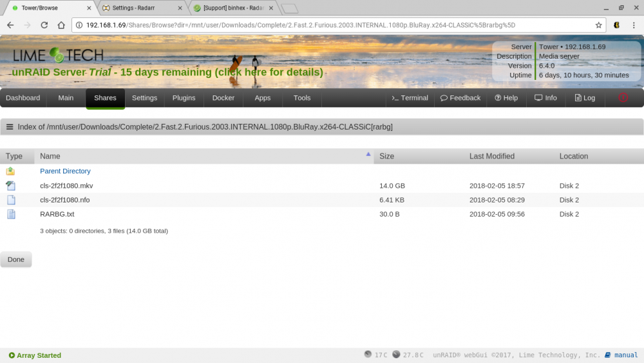The image size is (644, 363).
Task: Open the system Log
Action: pyautogui.click(x=585, y=98)
